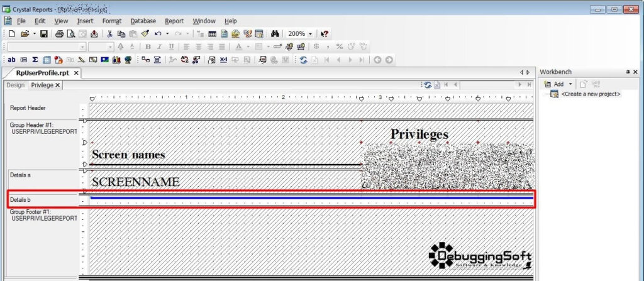This screenshot has height=281, width=644.
Task: Open the font color dropdown arrow
Action: (248, 47)
